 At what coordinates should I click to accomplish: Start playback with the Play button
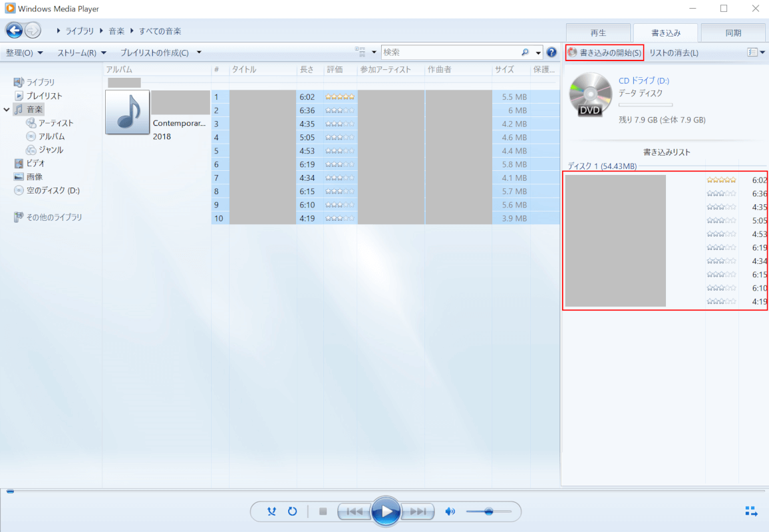[386, 511]
